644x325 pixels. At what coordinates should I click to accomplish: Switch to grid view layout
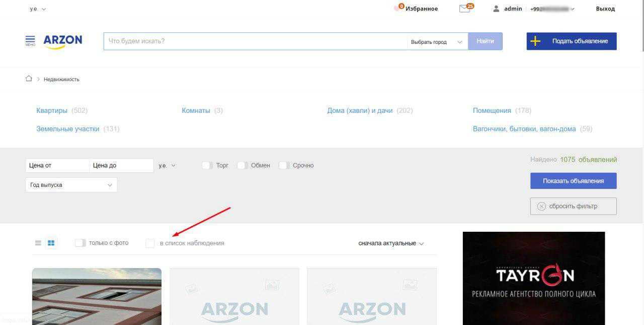pyautogui.click(x=51, y=243)
